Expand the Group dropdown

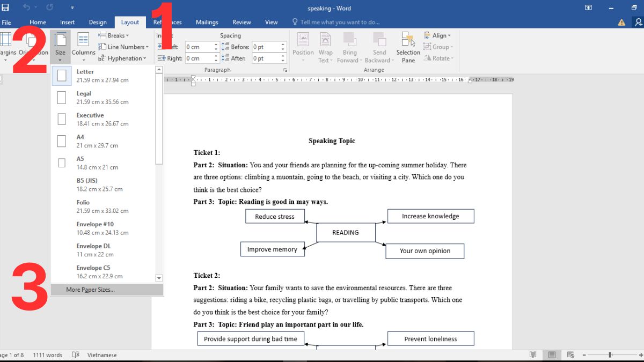coord(438,47)
